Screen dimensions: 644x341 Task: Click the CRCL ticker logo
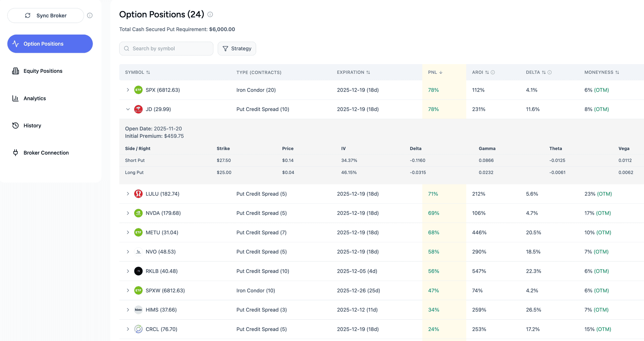pos(138,329)
